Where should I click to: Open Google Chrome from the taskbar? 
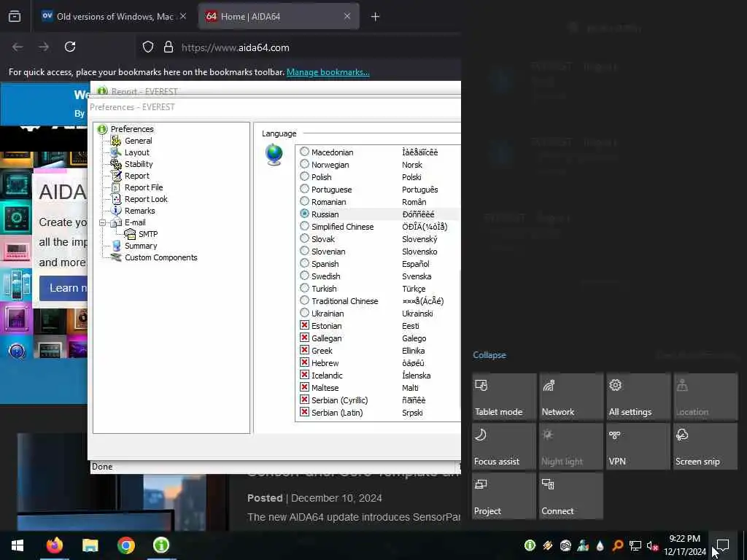click(x=125, y=545)
